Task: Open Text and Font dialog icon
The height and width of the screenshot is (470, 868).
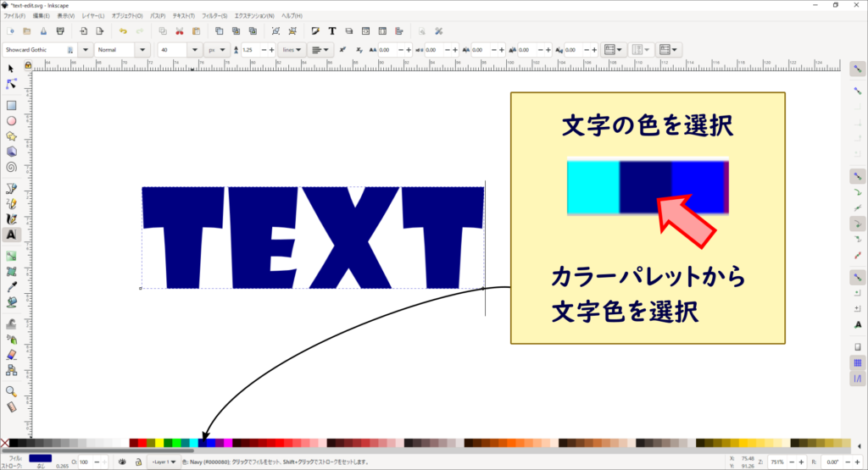Action: [332, 31]
